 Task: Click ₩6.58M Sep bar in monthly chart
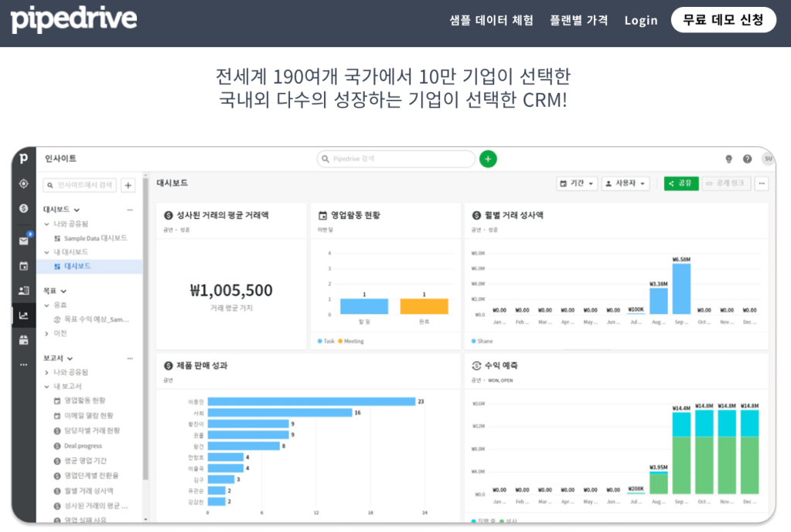point(681,289)
